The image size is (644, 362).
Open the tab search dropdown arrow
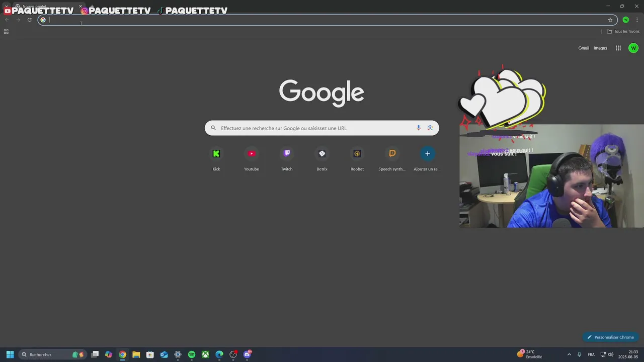[7, 7]
